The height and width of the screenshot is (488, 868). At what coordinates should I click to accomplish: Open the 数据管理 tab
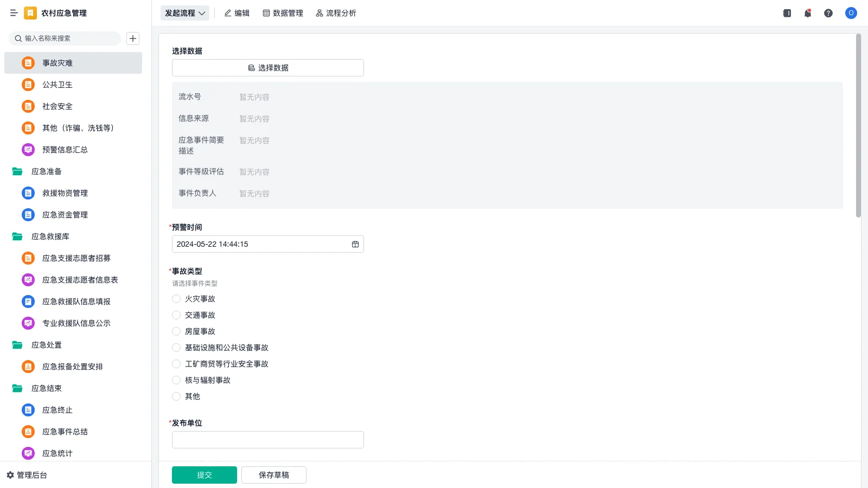283,13
